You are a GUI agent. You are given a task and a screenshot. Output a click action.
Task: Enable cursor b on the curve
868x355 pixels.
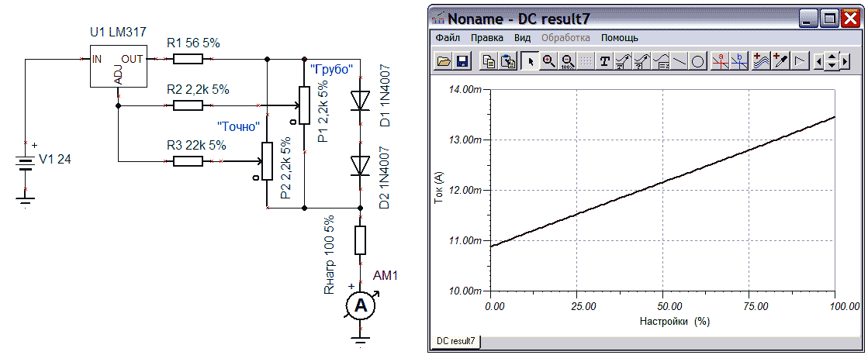739,62
